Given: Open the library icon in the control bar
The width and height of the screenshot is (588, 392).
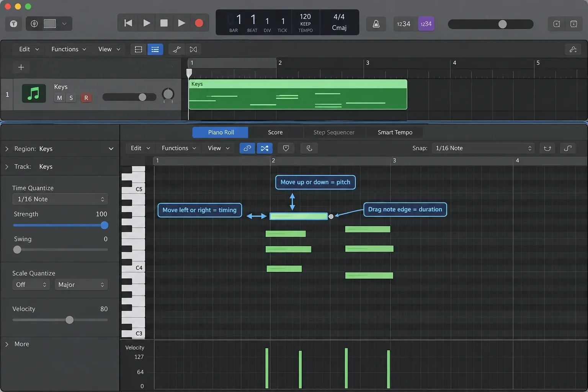Looking at the screenshot, I should [13, 24].
